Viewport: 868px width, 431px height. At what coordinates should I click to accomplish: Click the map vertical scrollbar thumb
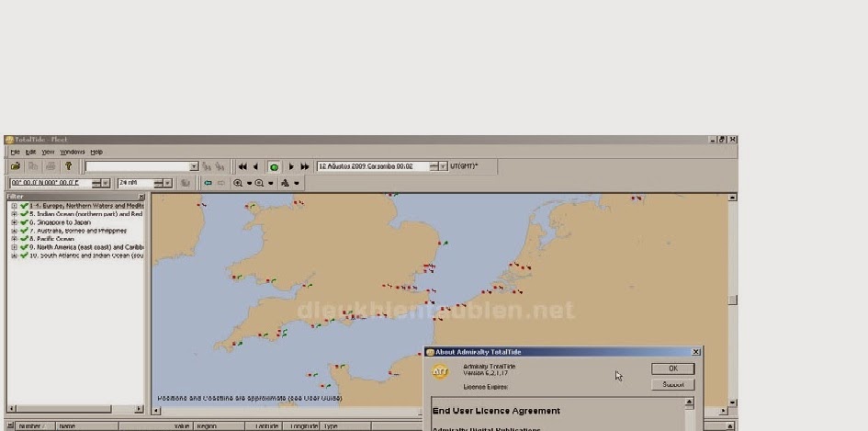[x=732, y=300]
